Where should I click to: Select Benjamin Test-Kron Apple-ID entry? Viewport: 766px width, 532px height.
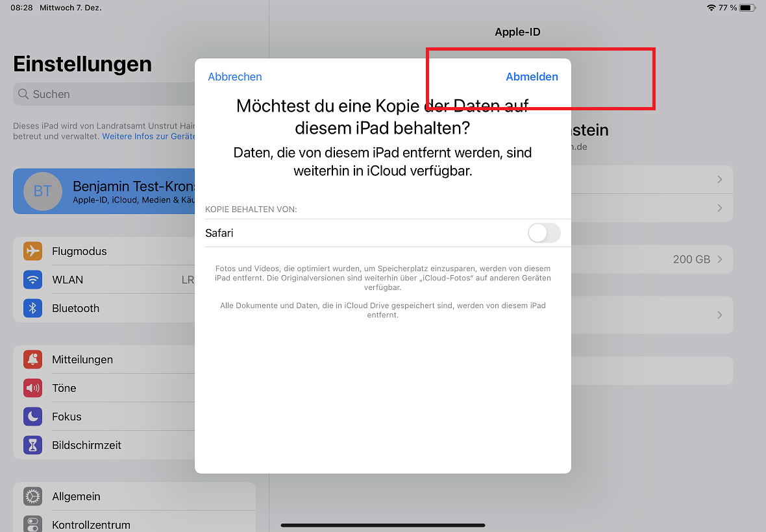coord(104,191)
